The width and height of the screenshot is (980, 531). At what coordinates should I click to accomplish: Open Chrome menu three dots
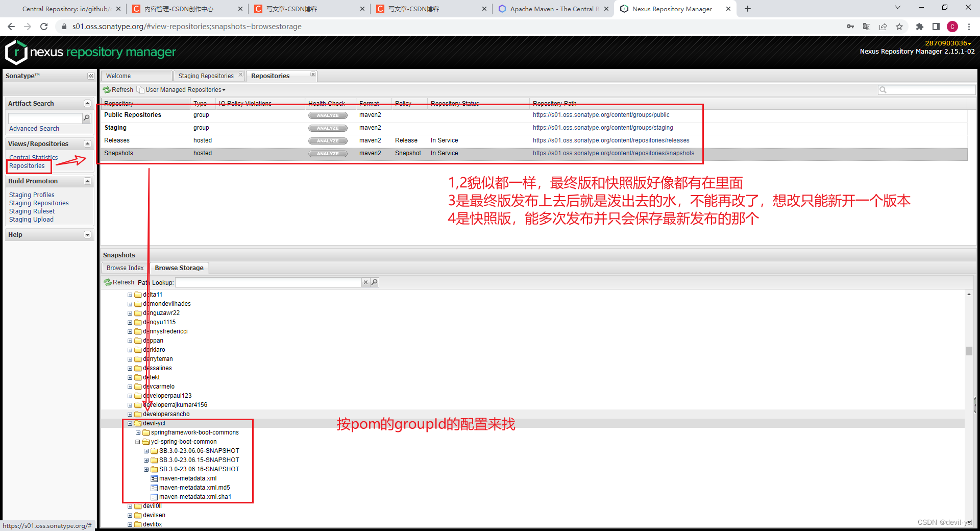tap(969, 27)
